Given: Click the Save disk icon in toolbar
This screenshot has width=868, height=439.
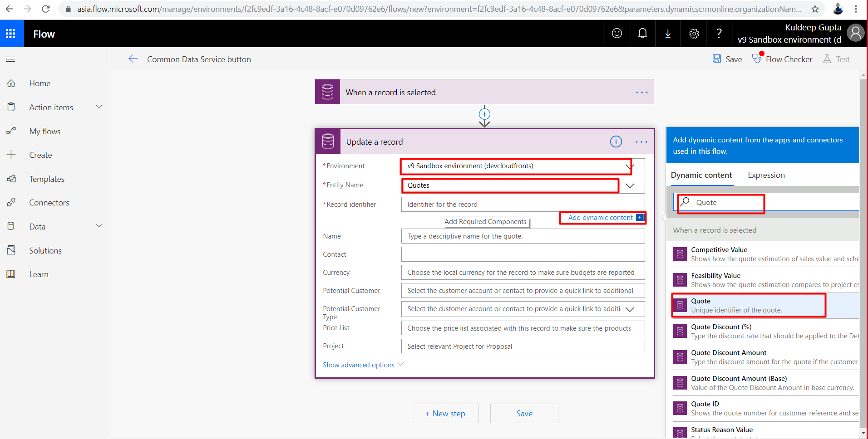Looking at the screenshot, I should tap(717, 59).
